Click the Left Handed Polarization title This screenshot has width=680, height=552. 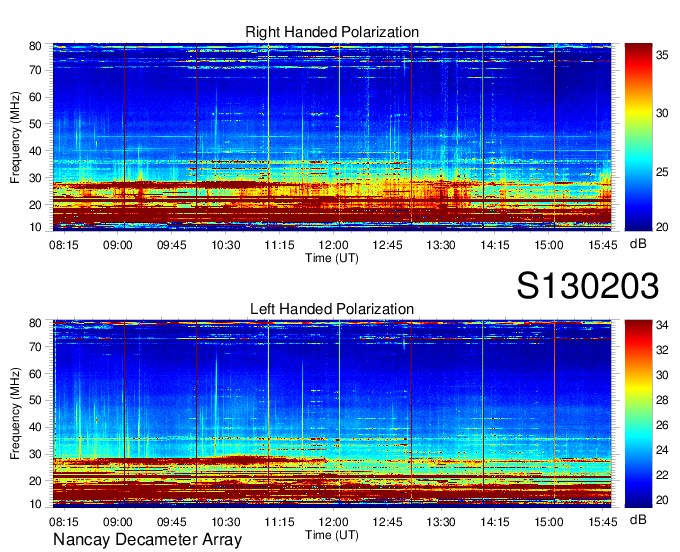332,309
